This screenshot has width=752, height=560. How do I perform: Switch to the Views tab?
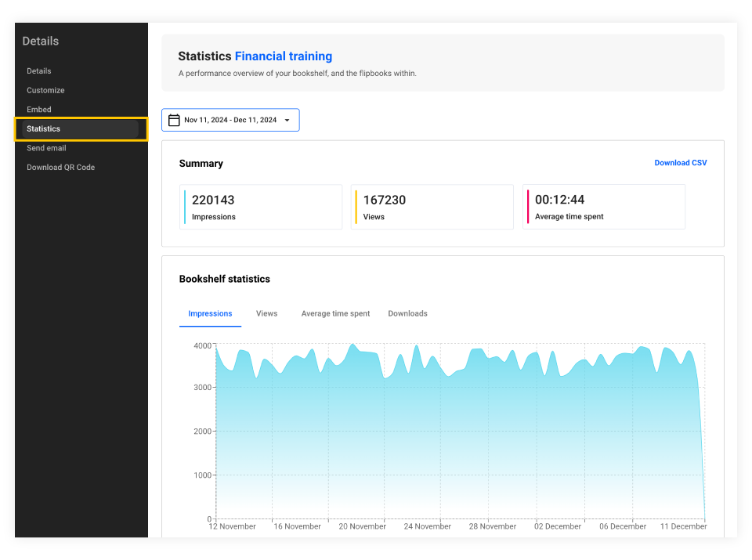pos(266,313)
